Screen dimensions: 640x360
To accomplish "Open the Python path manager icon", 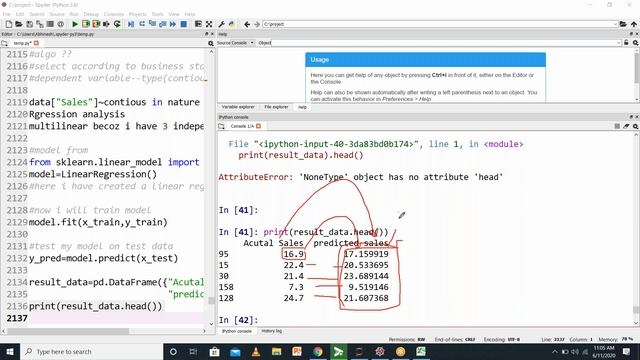I will (x=232, y=24).
